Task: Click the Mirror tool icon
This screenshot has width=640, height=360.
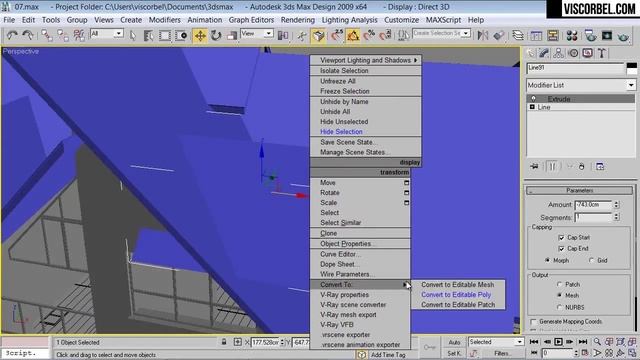Action: pos(482,36)
